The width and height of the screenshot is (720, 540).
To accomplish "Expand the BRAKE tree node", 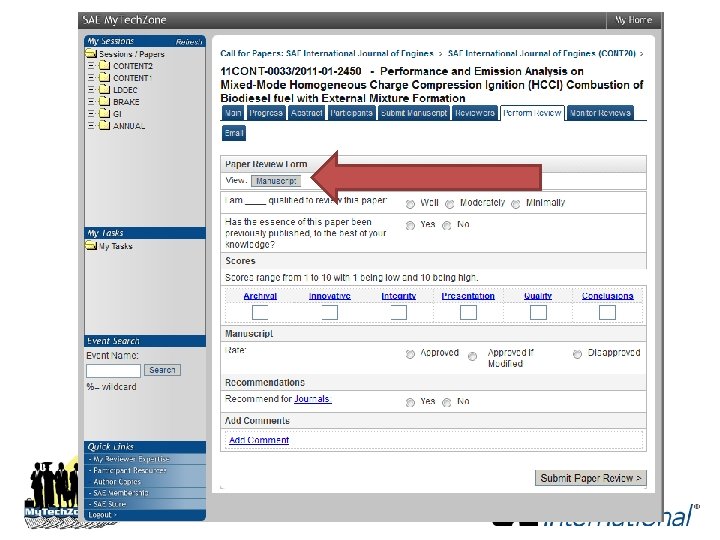I will click(91, 102).
